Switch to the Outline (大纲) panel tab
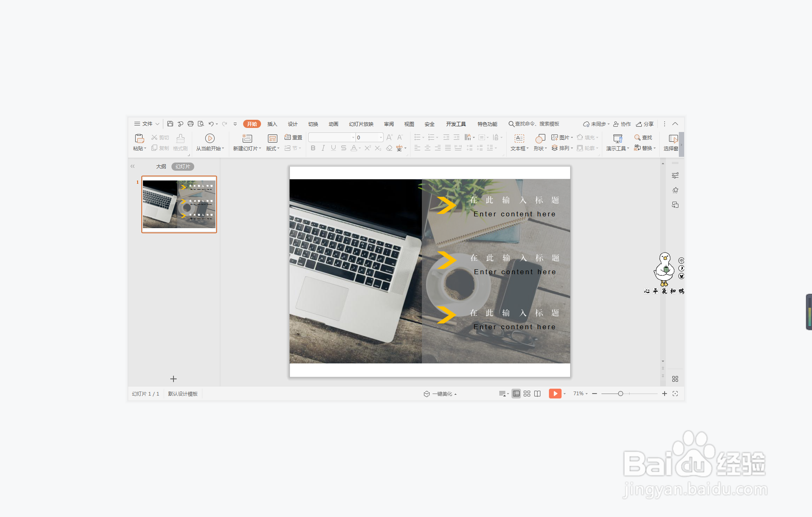This screenshot has height=517, width=812. [x=161, y=166]
